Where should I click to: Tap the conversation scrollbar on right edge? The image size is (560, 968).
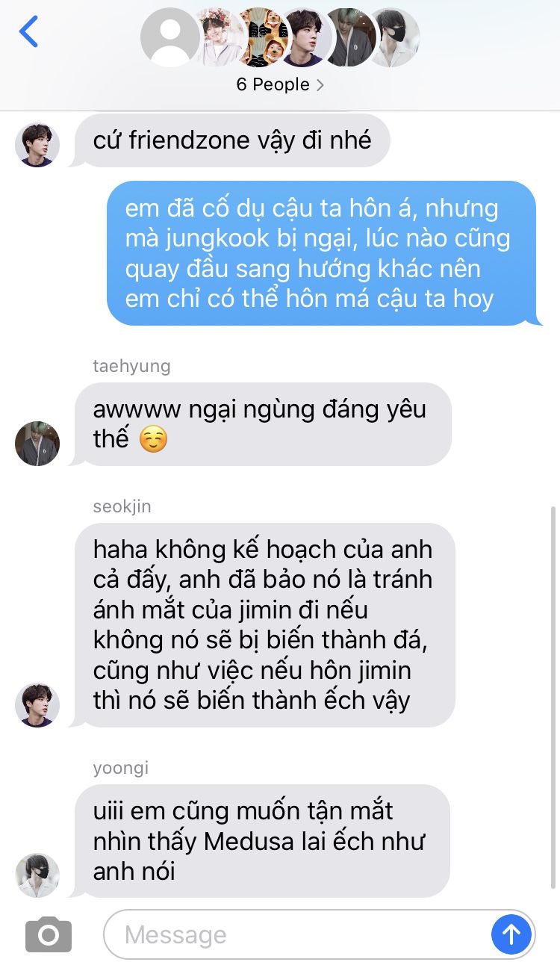point(553,696)
